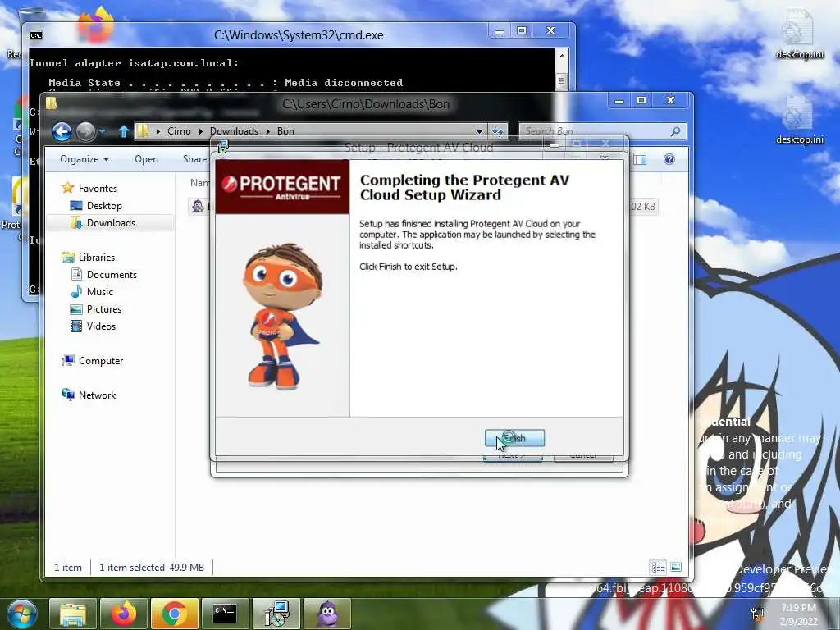
Task: Click the Explorer help question mark icon
Action: click(669, 159)
